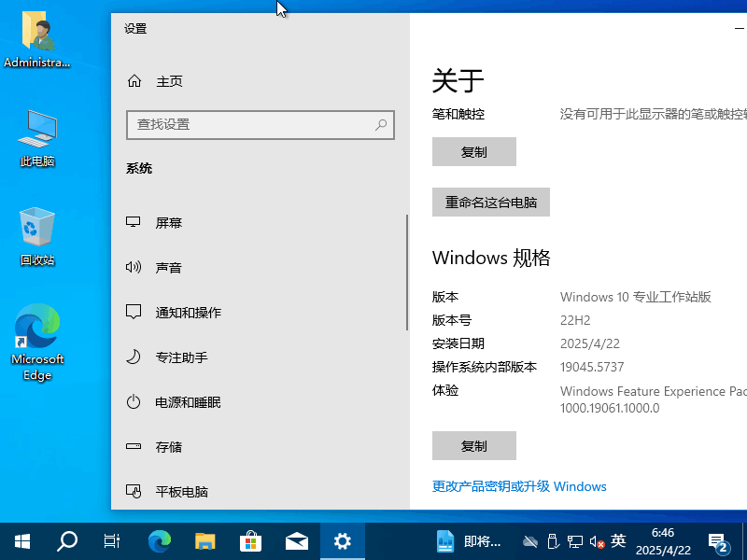Click the 笔和触控 label
Viewport: 747px width, 560px height.
click(x=458, y=114)
